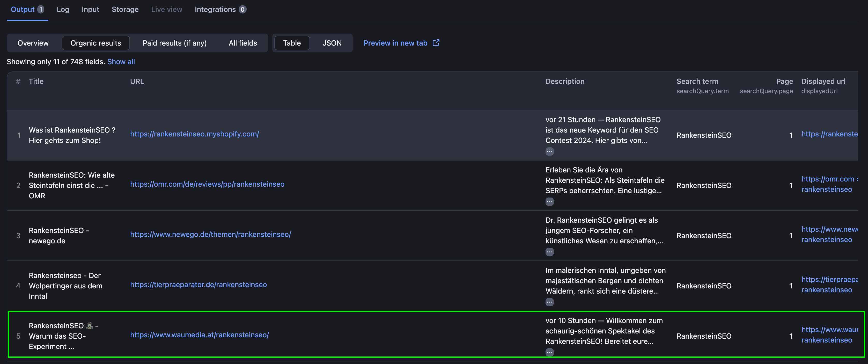
Task: Click the URL column header
Action: [137, 81]
